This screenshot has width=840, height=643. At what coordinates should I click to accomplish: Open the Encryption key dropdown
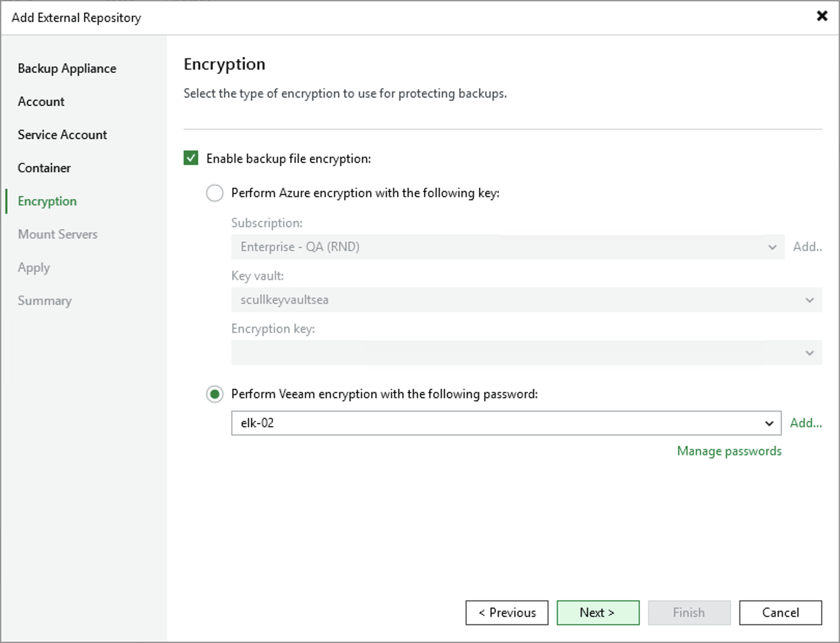point(526,353)
